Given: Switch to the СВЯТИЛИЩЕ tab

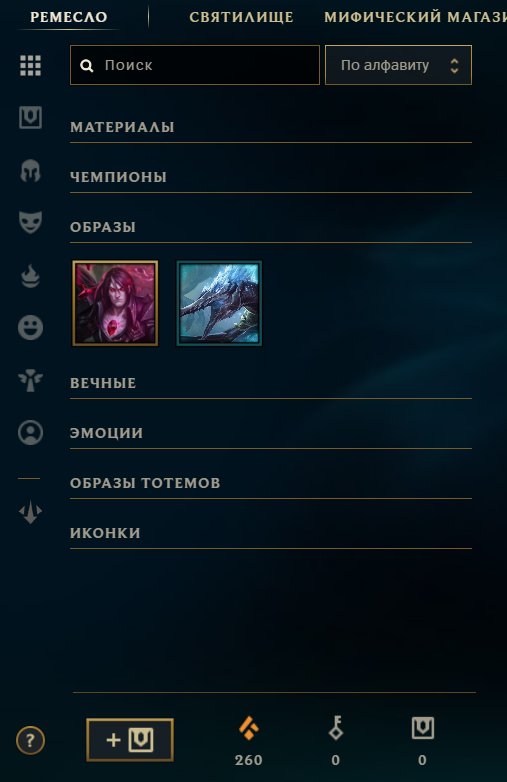Looking at the screenshot, I should click(x=241, y=17).
